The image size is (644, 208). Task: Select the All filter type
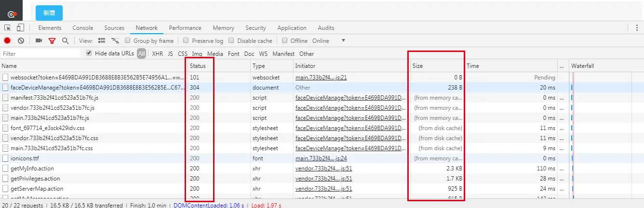pos(141,54)
